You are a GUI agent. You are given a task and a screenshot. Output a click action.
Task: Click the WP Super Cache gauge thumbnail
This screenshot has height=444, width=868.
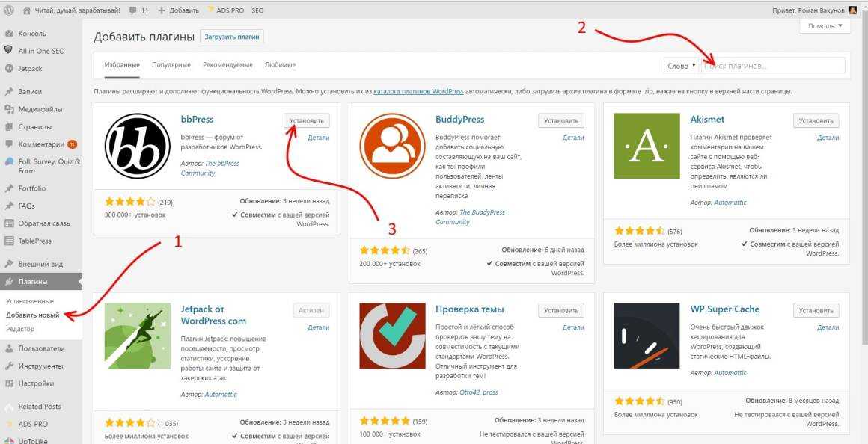pyautogui.click(x=647, y=336)
